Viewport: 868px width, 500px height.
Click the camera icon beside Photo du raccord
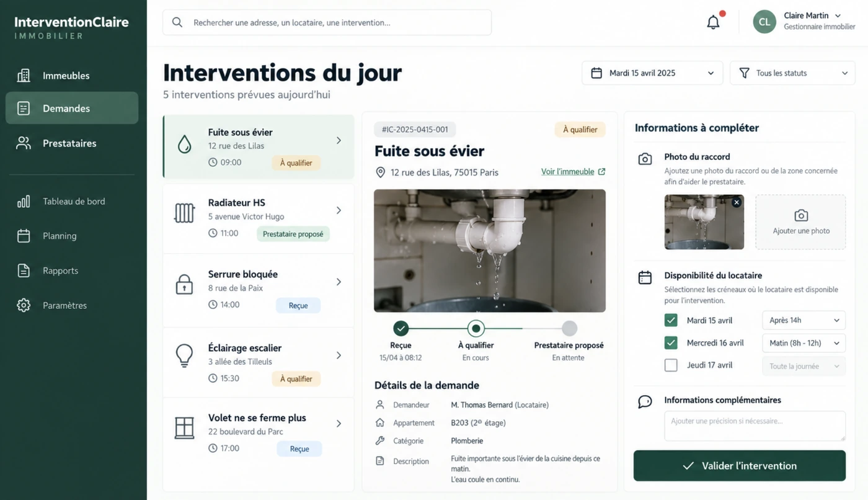coord(645,159)
